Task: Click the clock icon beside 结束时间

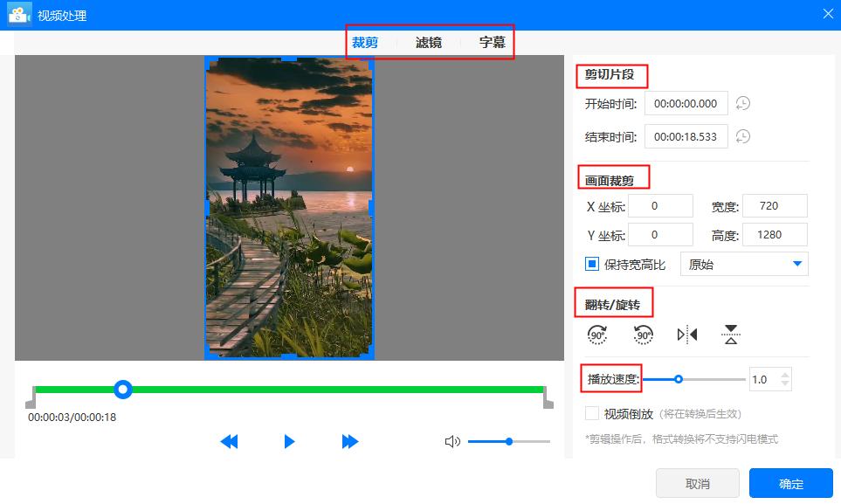Action: pyautogui.click(x=745, y=136)
